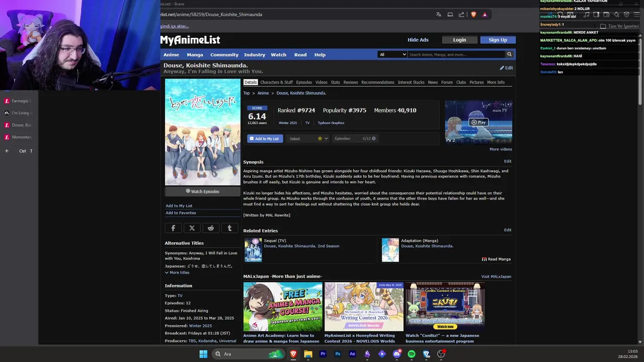The height and width of the screenshot is (362, 644).
Task: Open Brave browser from the taskbar
Action: tap(293, 354)
